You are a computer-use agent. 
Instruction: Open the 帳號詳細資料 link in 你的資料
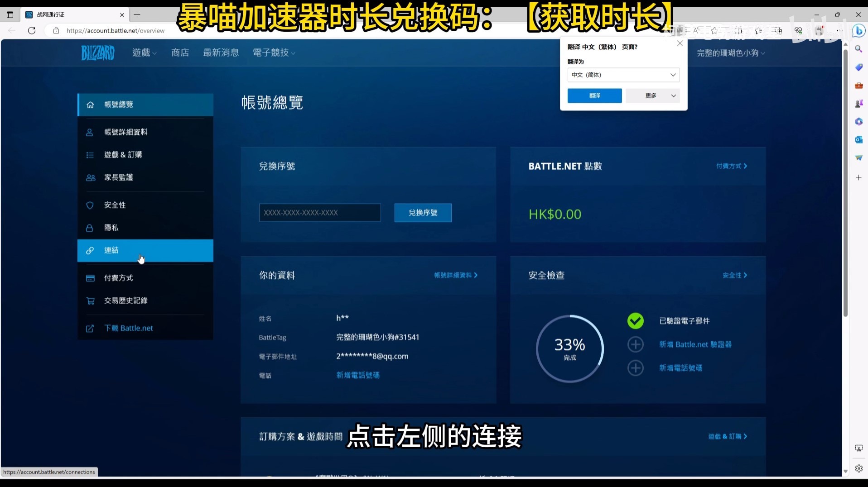pos(456,275)
